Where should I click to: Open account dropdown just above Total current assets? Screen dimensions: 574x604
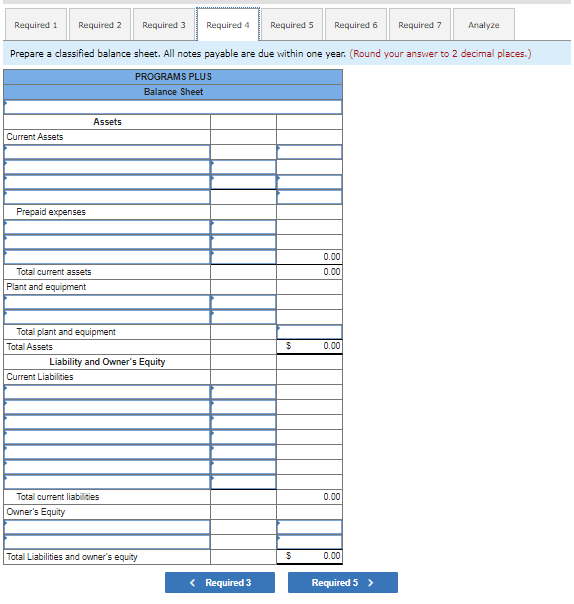click(x=107, y=257)
